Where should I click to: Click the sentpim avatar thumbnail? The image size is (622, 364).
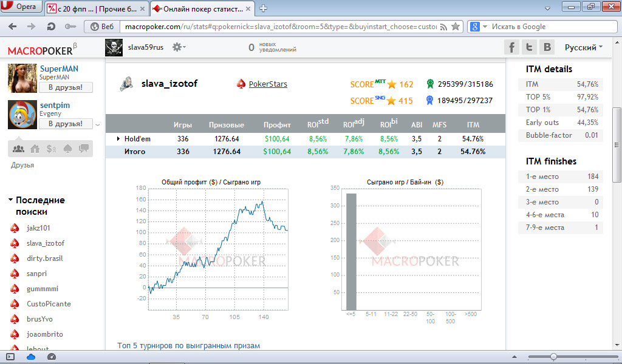click(22, 114)
